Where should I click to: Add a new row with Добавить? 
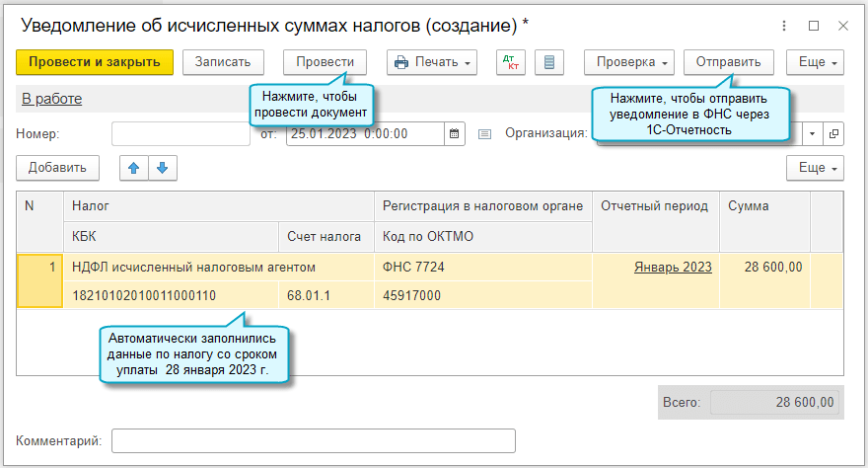coord(58,168)
